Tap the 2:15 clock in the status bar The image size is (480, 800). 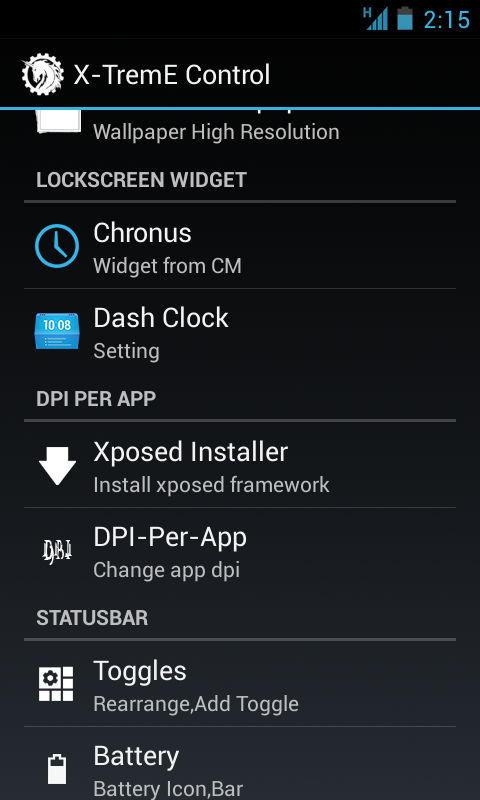point(446,19)
